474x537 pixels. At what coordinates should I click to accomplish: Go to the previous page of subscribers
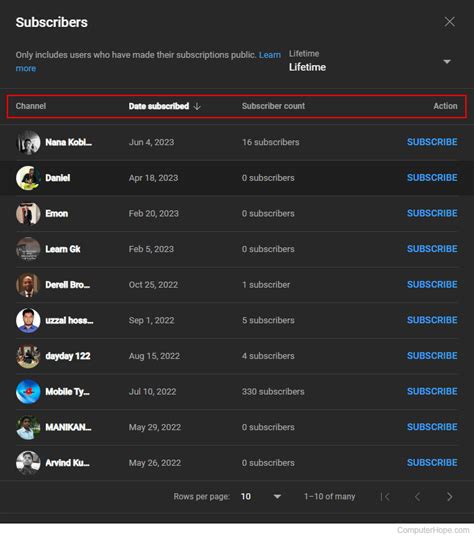[417, 497]
